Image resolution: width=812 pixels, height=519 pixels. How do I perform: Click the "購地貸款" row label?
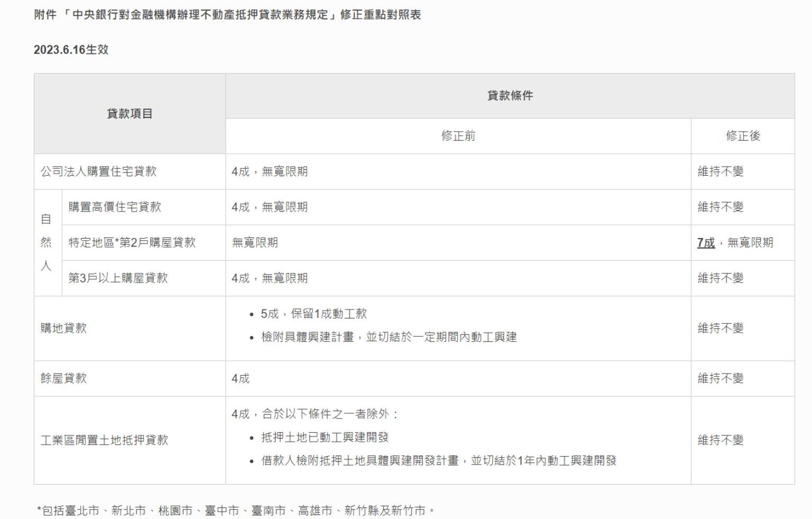click(63, 328)
